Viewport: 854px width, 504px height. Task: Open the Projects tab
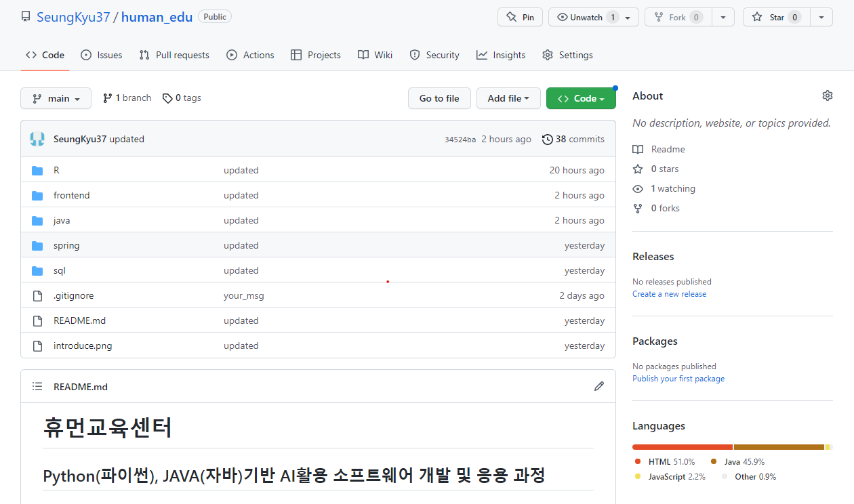pyautogui.click(x=315, y=55)
